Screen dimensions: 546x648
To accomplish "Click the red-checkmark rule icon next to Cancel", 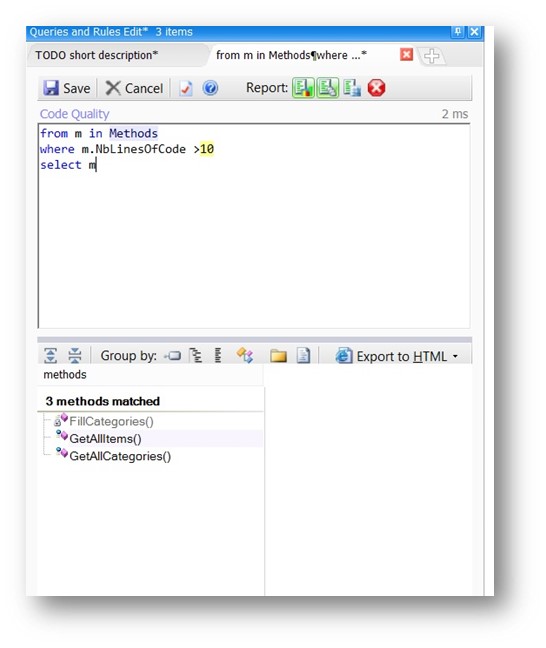I will pos(186,88).
